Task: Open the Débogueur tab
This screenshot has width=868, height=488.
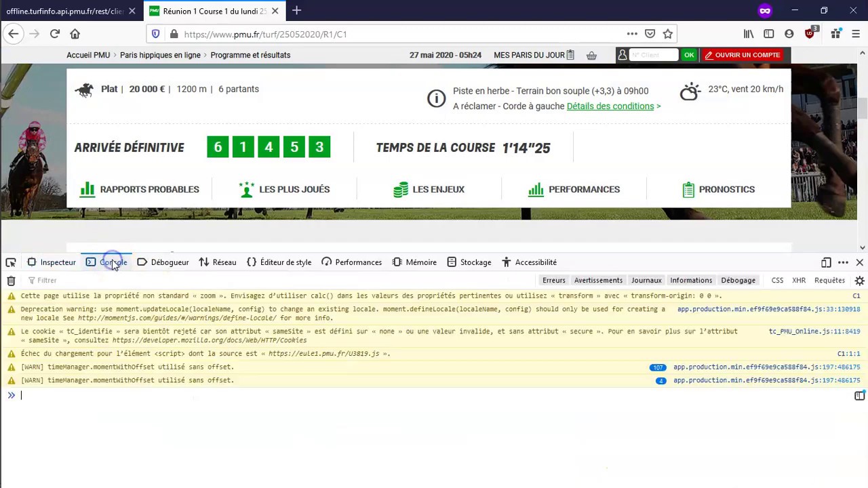Action: point(163,262)
